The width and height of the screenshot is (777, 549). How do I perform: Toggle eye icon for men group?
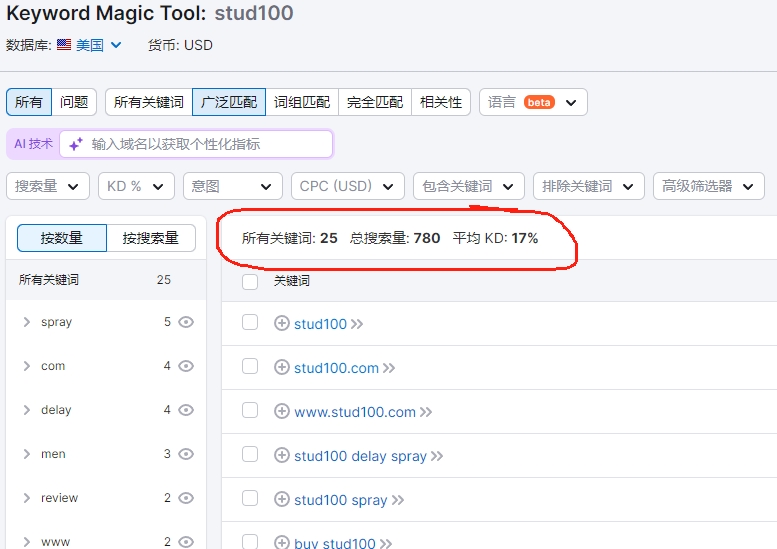coord(186,454)
